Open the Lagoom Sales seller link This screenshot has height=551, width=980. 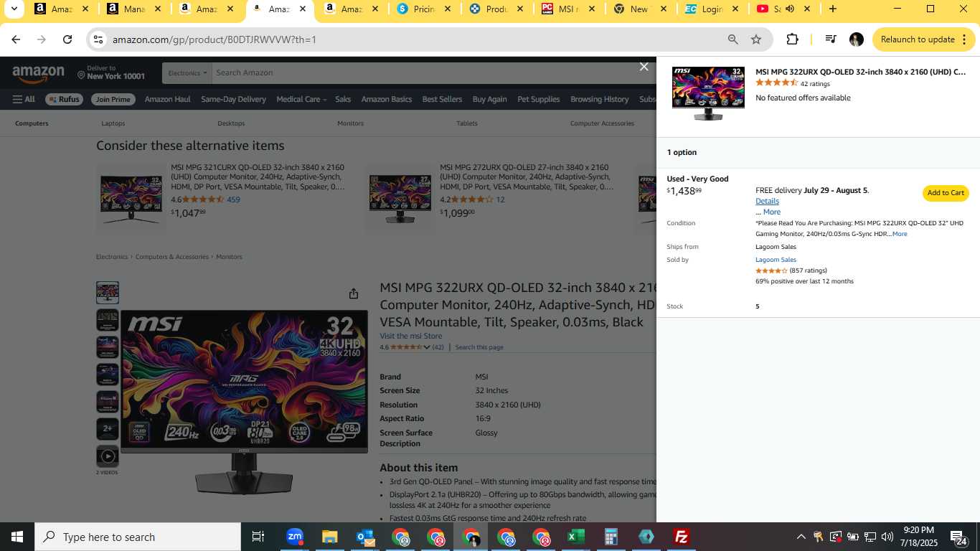click(x=776, y=260)
